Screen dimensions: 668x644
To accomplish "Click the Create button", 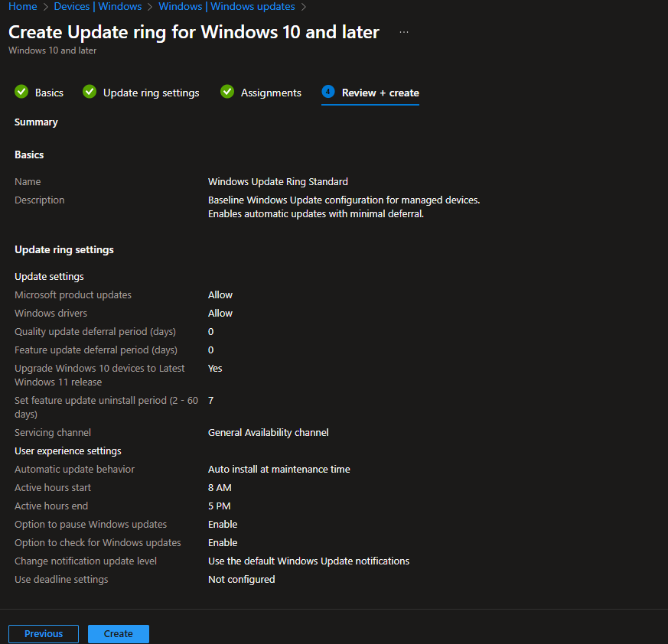I will [x=119, y=633].
